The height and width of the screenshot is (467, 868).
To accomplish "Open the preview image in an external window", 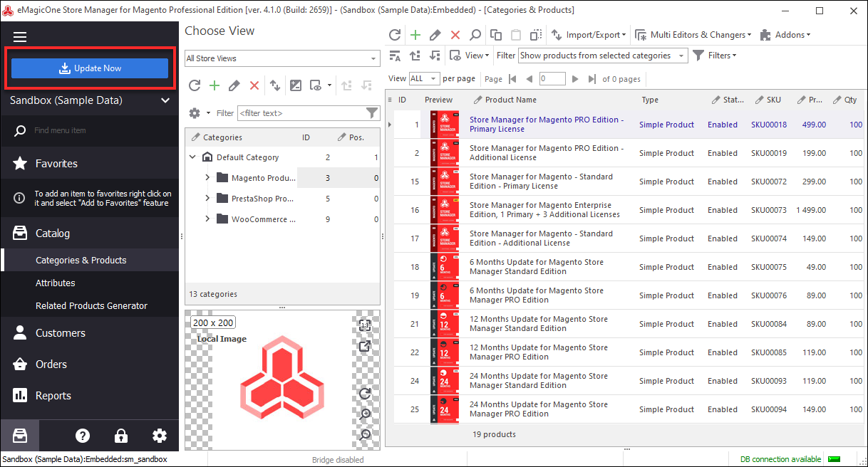I will pyautogui.click(x=365, y=346).
